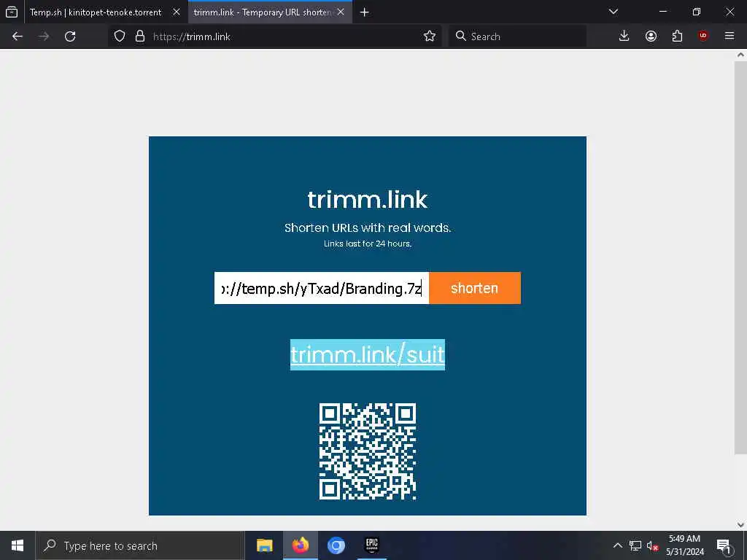
Task: Click the scrollbar down arrow
Action: (740, 525)
